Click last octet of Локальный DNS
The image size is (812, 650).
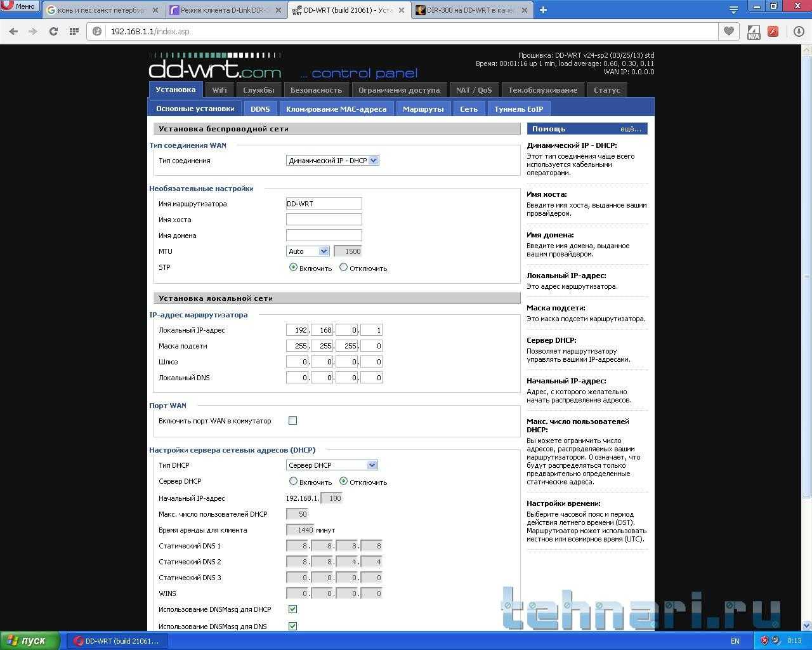tap(371, 378)
